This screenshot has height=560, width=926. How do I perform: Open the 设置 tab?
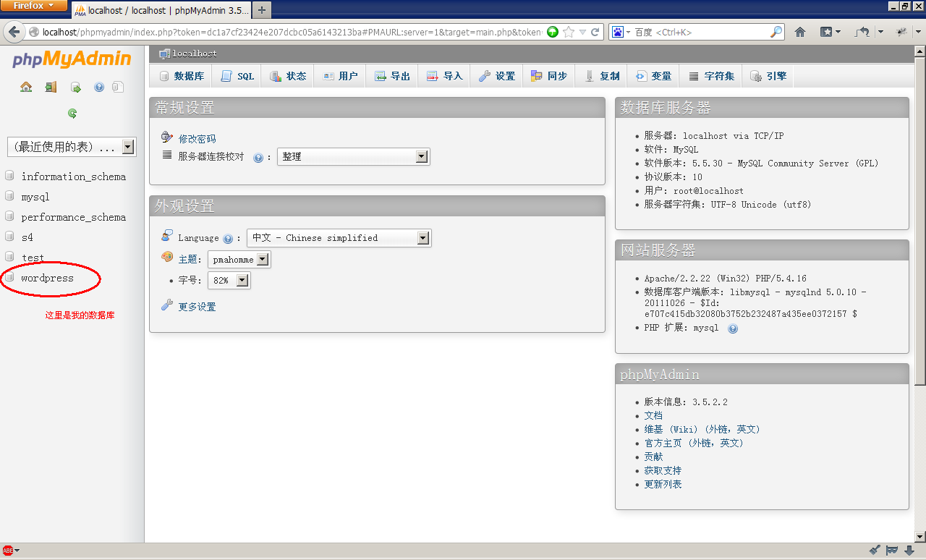(x=497, y=76)
